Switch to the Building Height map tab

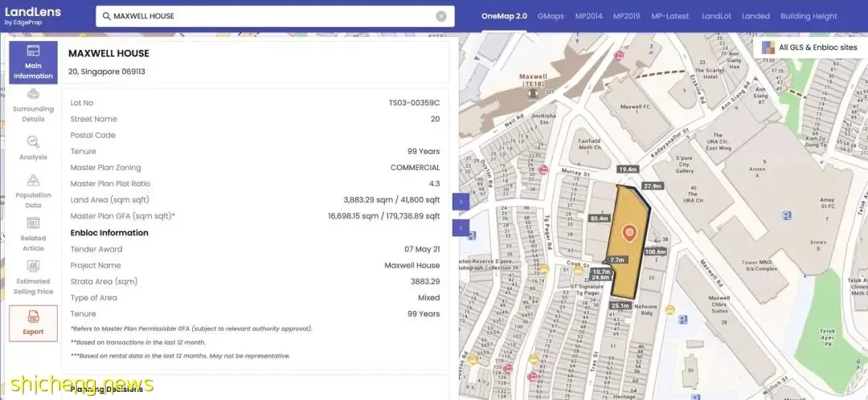click(809, 16)
